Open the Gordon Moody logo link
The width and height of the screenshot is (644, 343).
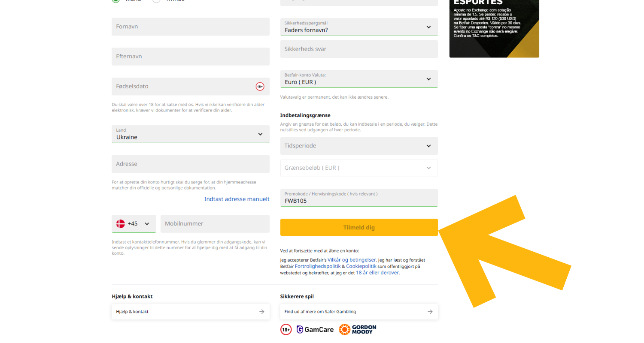tap(357, 329)
